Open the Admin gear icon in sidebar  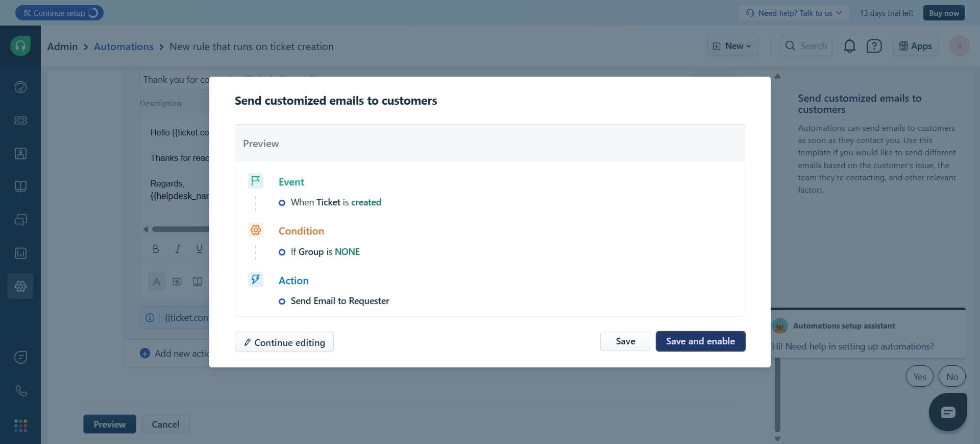tap(20, 286)
